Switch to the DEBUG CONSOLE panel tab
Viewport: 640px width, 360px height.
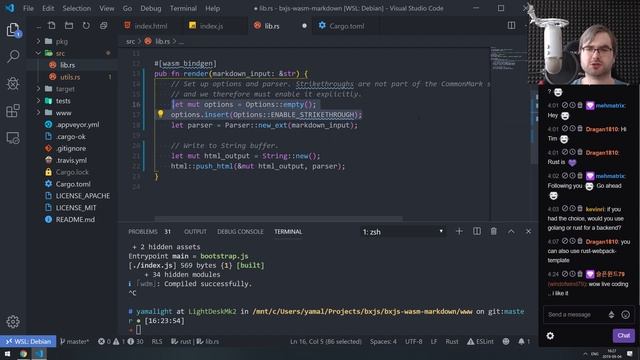click(240, 231)
